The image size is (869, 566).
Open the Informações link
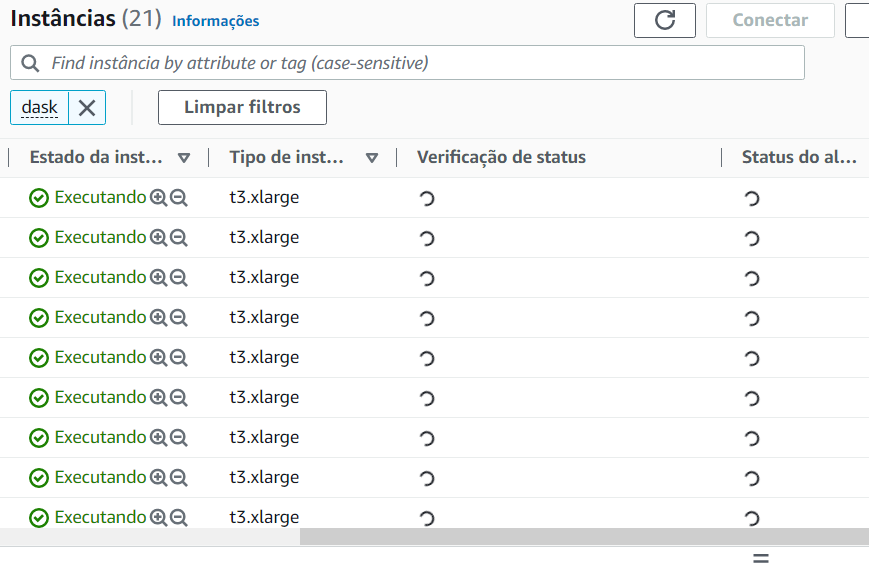pyautogui.click(x=215, y=21)
